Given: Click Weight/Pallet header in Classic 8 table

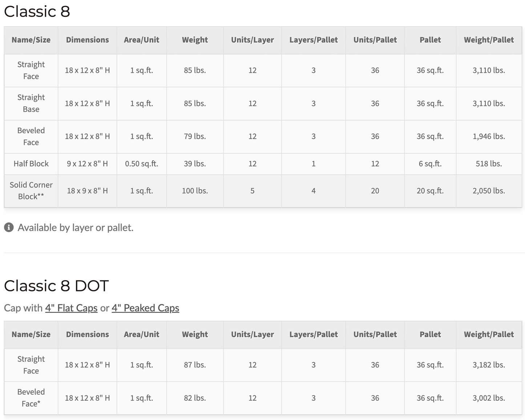Looking at the screenshot, I should point(489,40).
